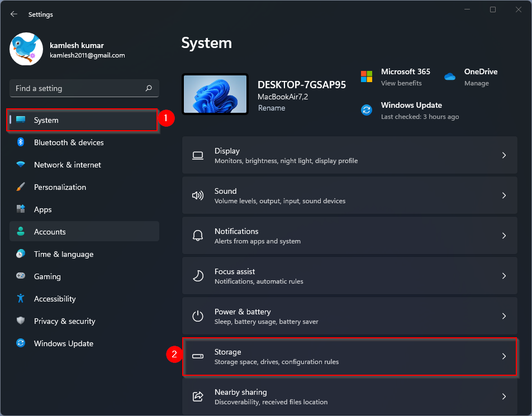
Task: Click the Bluetooth & devices icon
Action: [x=21, y=142]
